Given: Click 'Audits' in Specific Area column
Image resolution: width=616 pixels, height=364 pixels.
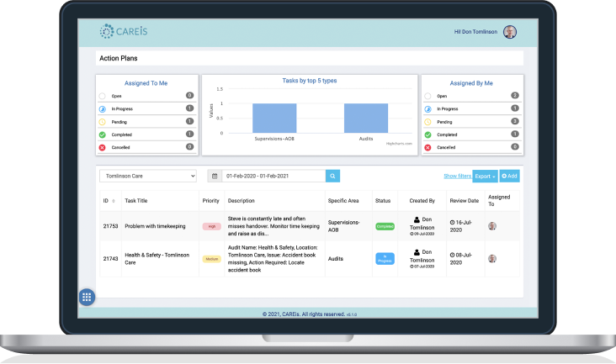Looking at the screenshot, I should 336,259.
